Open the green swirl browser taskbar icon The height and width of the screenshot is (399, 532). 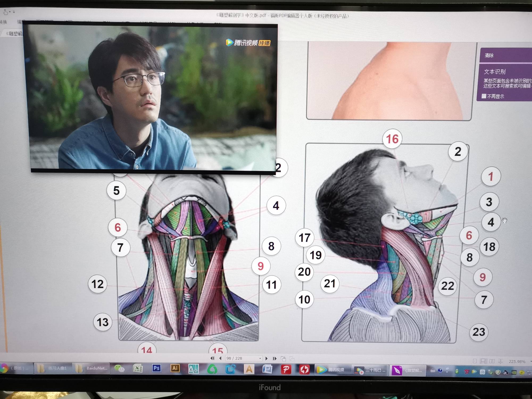click(212, 369)
